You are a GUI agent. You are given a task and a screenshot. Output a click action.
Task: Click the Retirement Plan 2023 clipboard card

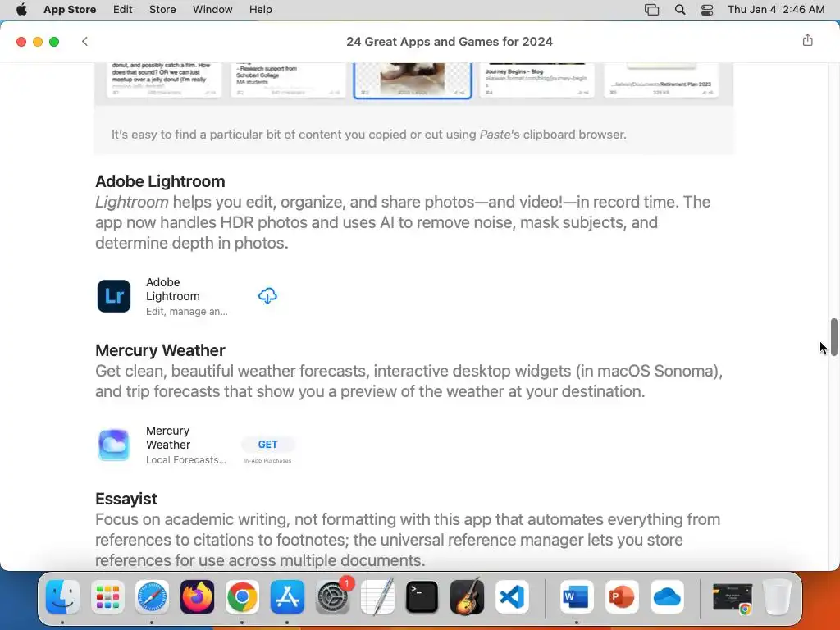[x=662, y=80]
